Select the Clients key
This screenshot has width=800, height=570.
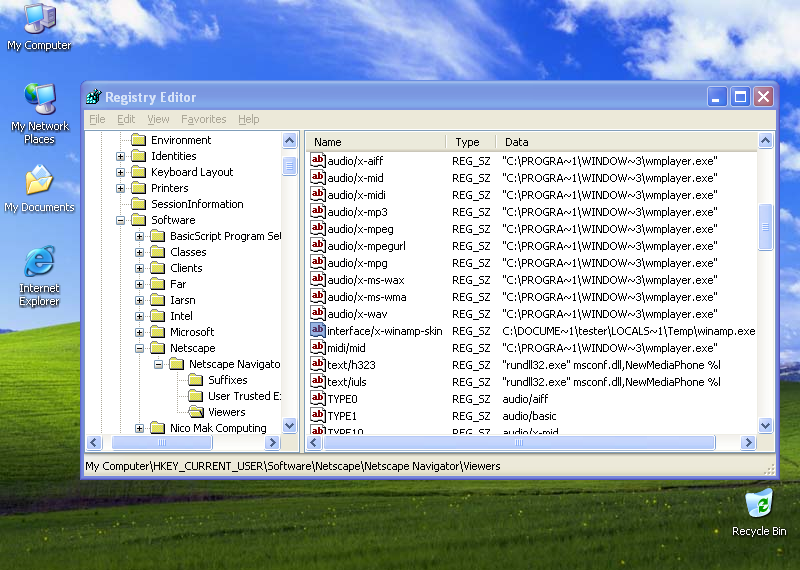pos(186,268)
